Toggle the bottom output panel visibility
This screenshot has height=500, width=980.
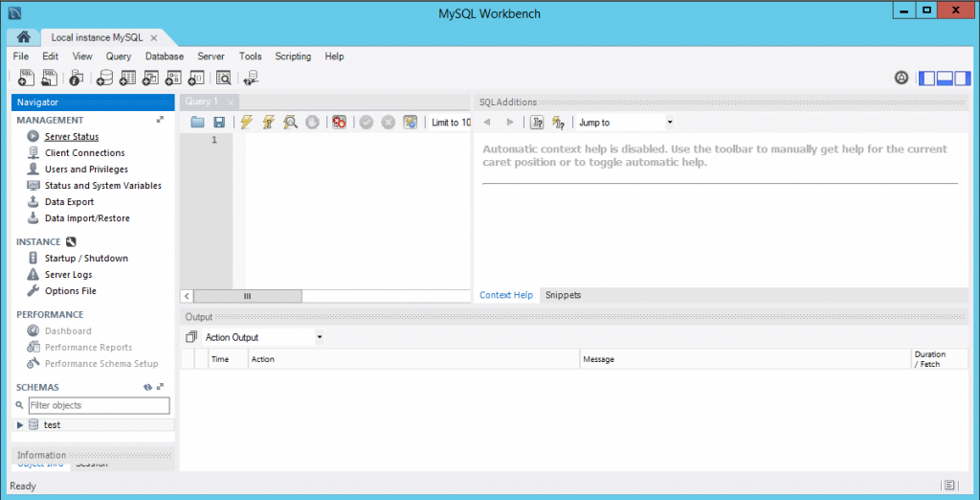[945, 79]
